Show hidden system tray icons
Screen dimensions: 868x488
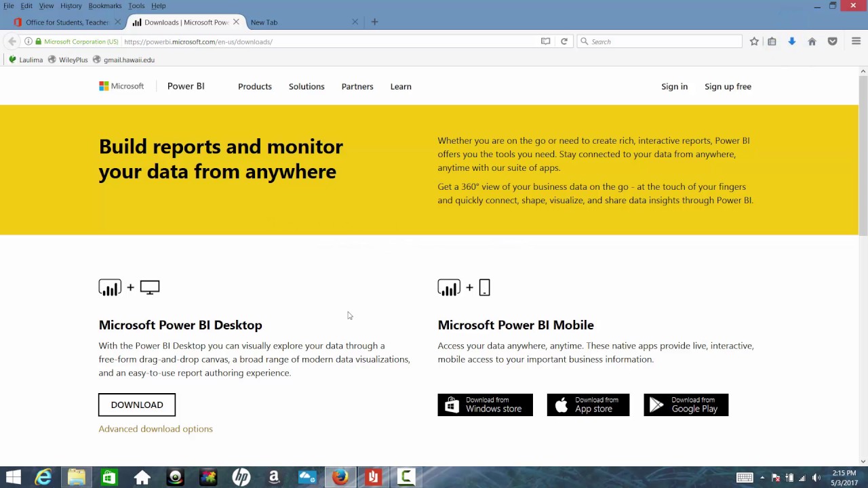(762, 478)
